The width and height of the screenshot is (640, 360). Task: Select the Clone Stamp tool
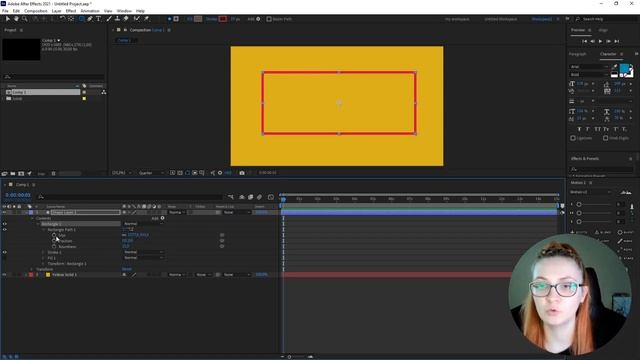(x=118, y=19)
